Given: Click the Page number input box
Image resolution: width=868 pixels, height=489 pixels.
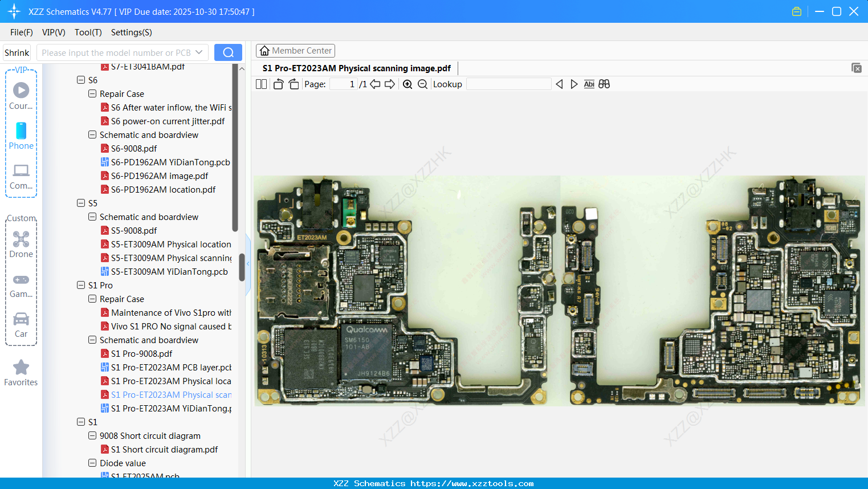Looking at the screenshot, I should [x=344, y=84].
